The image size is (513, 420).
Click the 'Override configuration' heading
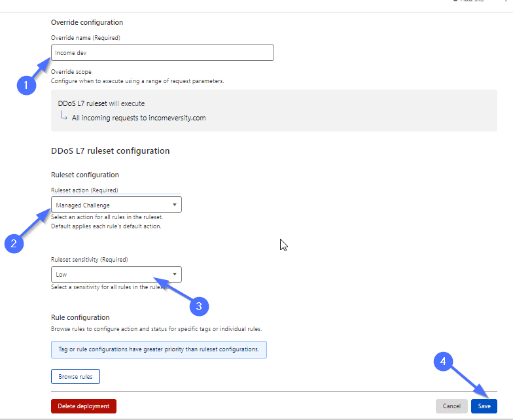tap(87, 22)
